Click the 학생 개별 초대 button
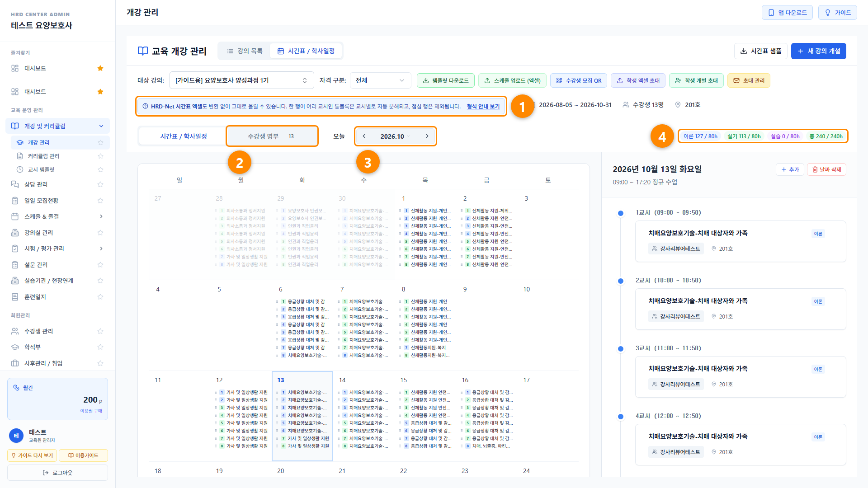 (696, 80)
